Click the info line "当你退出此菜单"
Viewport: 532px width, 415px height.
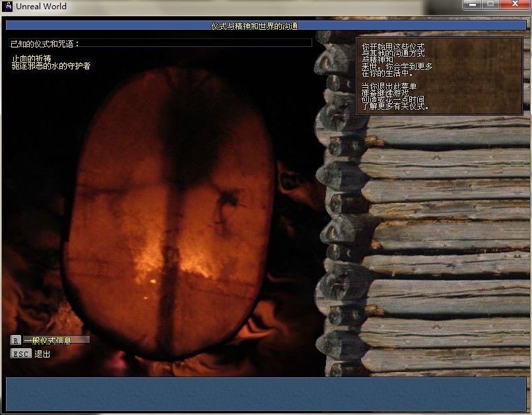[x=389, y=87]
